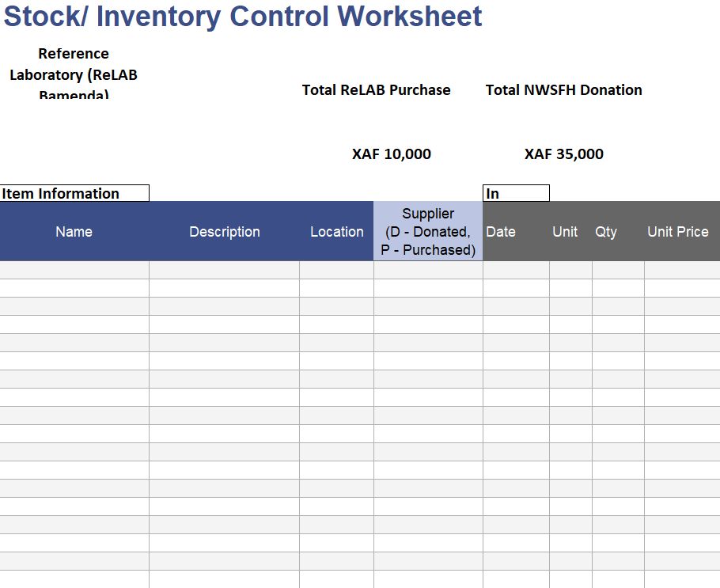Image resolution: width=720 pixels, height=588 pixels.
Task: Select the Total NWSFH Donation label
Action: (x=563, y=90)
